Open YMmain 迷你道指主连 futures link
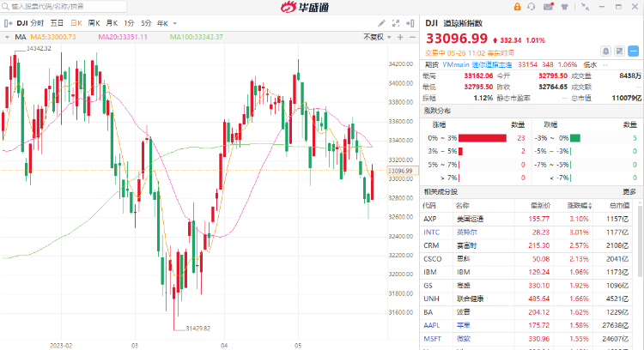Image resolution: width=644 pixels, height=350 pixels. pyautogui.click(x=477, y=64)
